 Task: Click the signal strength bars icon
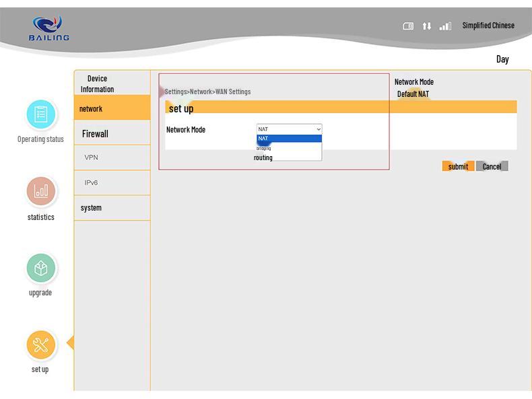pos(445,26)
